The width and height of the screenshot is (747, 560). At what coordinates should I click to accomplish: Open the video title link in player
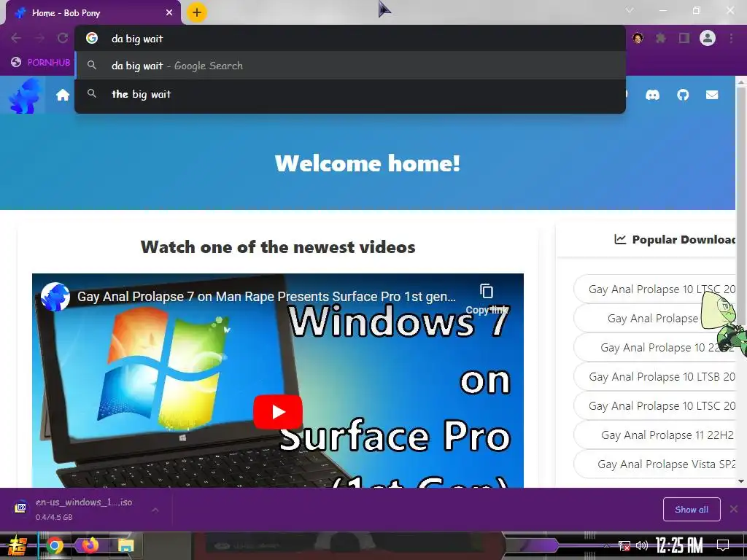[x=266, y=297]
